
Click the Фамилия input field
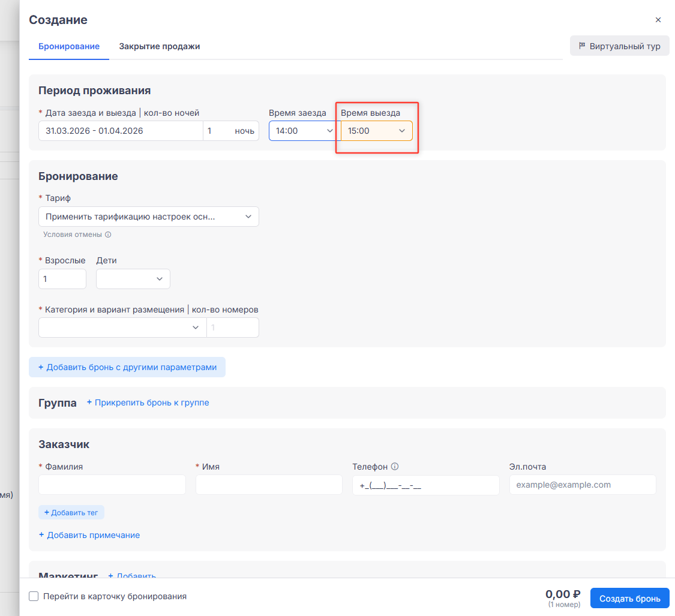point(112,485)
